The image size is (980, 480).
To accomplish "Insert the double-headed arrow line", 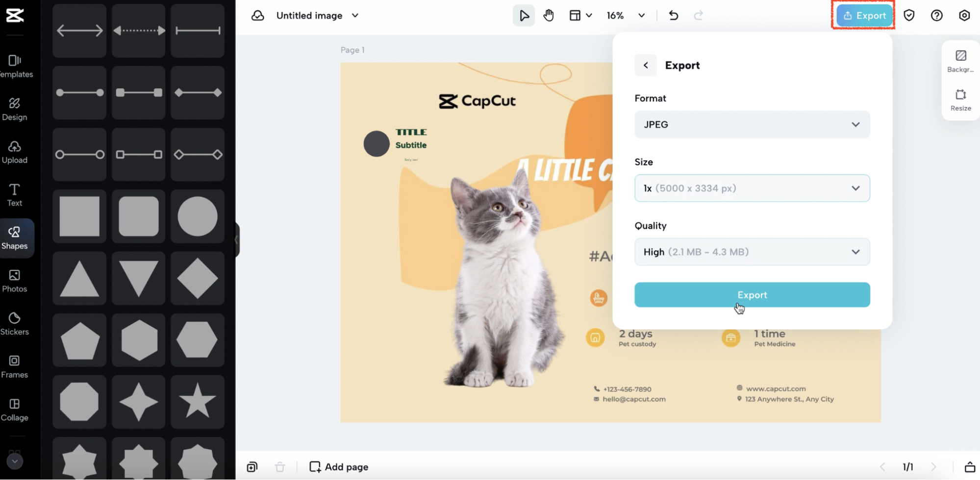I will [x=79, y=31].
